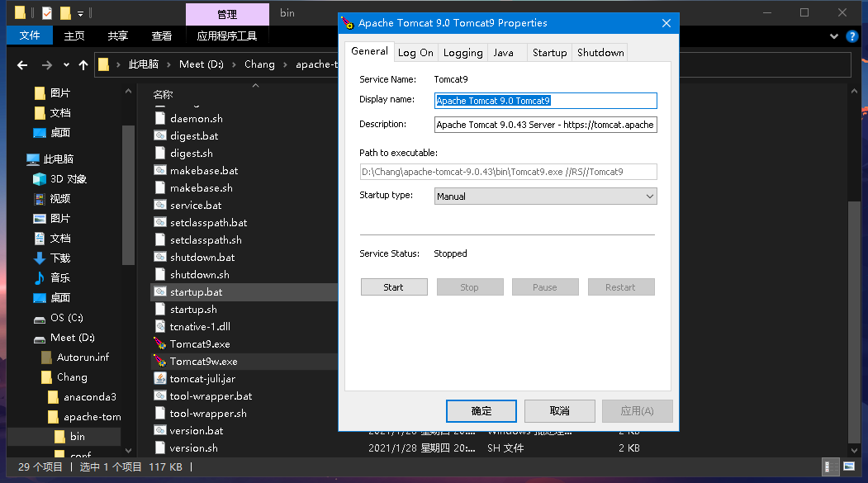Click the Tomcat9w.exe feather icon
Image resolution: width=868 pixels, height=483 pixels.
coord(160,362)
